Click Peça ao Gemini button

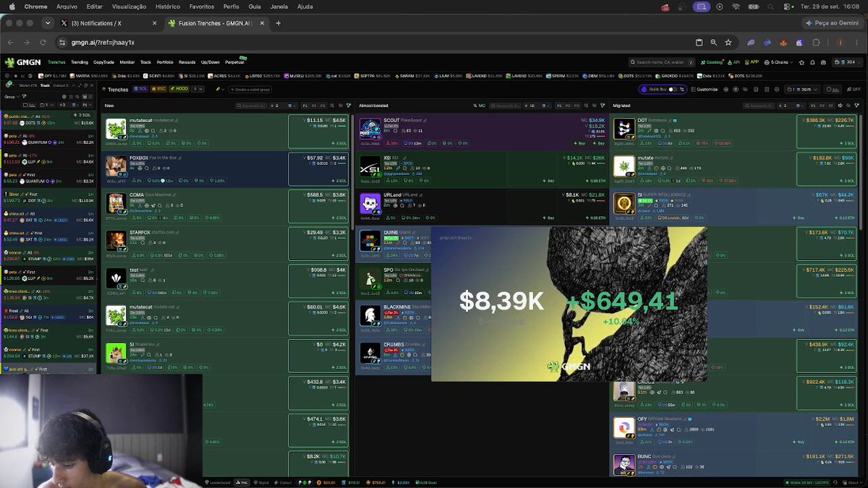[x=832, y=23]
